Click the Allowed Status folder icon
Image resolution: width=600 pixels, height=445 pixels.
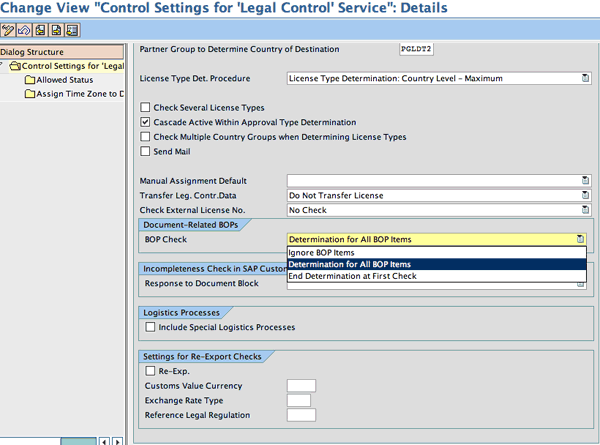click(30, 80)
